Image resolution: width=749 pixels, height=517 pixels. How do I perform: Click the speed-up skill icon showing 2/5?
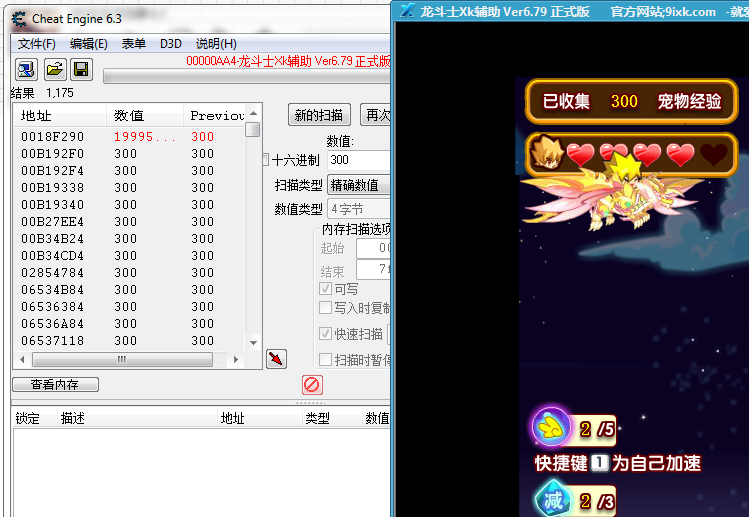coord(551,427)
